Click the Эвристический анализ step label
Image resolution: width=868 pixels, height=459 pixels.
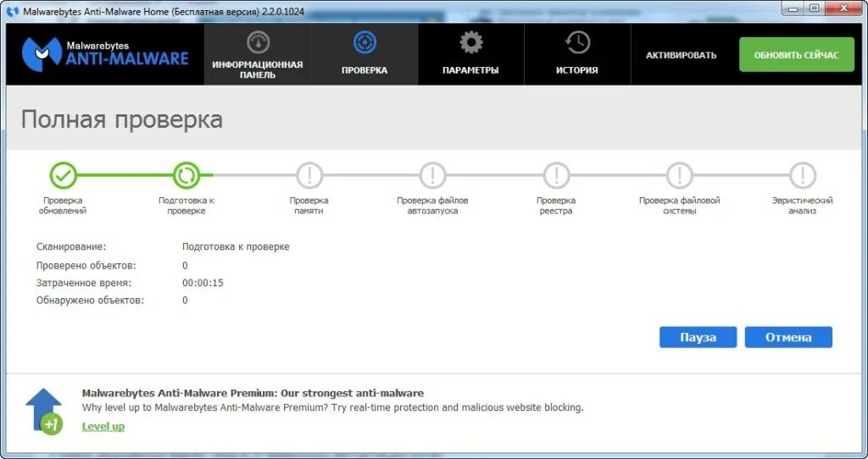click(802, 205)
